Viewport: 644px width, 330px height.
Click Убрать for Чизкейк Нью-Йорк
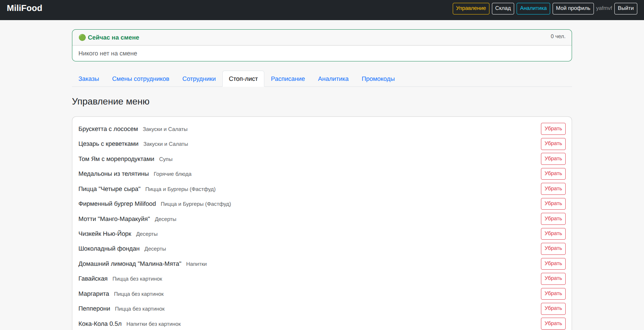[553, 234]
